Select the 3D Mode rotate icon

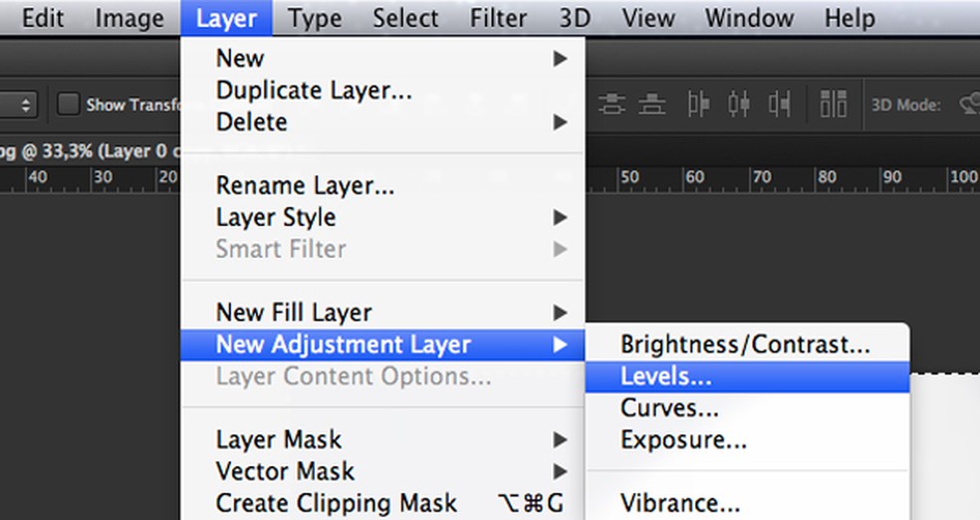(x=968, y=104)
